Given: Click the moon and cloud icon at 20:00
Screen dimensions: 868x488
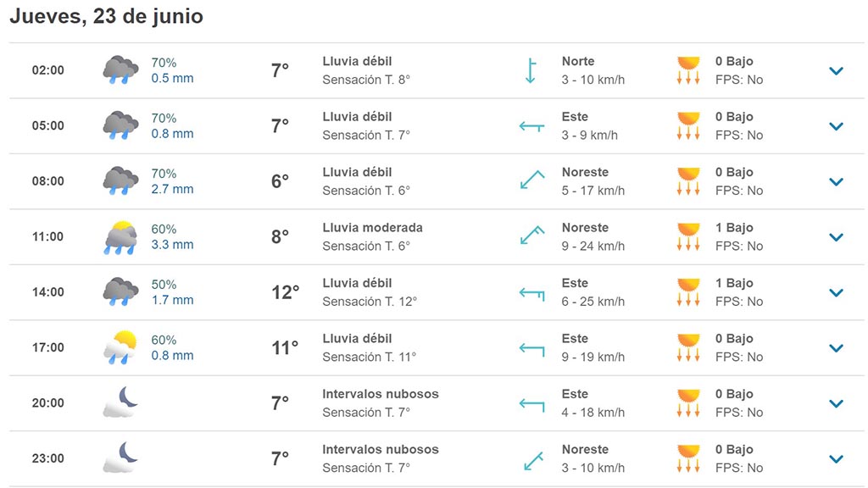Looking at the screenshot, I should click(x=120, y=402).
